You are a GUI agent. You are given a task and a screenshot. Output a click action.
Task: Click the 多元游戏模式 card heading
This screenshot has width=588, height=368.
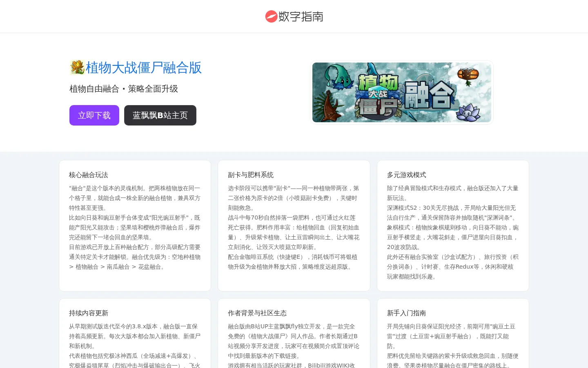[407, 175]
